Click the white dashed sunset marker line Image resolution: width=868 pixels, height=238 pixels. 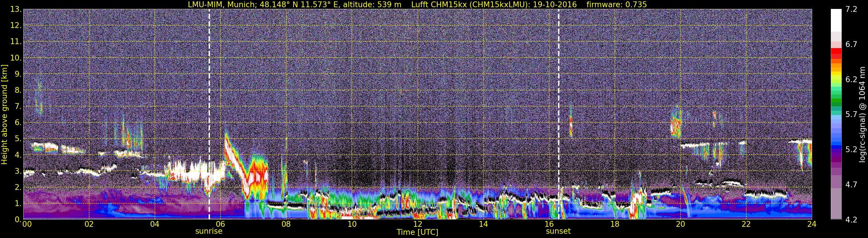coord(559,114)
